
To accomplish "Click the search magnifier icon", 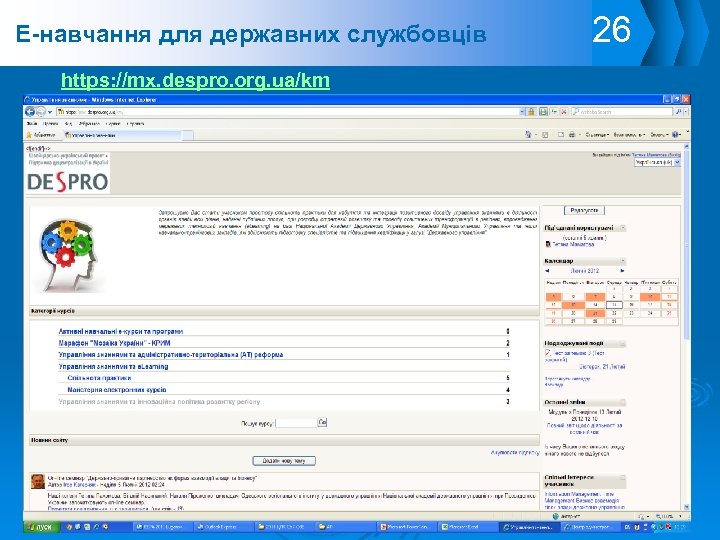I will [678, 112].
